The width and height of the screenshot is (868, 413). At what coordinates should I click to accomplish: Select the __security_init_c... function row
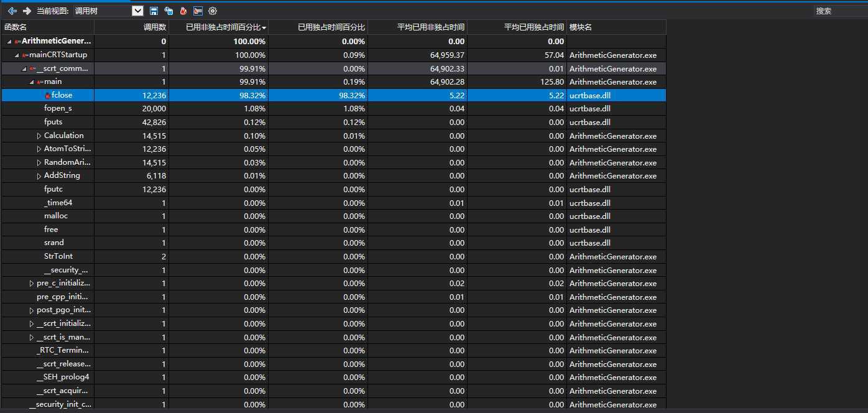coord(333,404)
